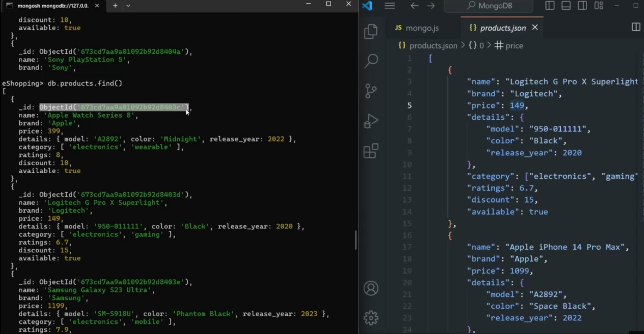This screenshot has width=644, height=334.
Task: Go forward with the right arrow
Action: 431,6
